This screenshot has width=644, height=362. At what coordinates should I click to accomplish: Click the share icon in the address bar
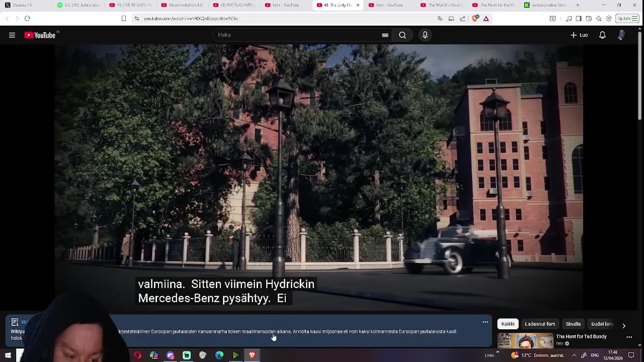click(x=462, y=19)
